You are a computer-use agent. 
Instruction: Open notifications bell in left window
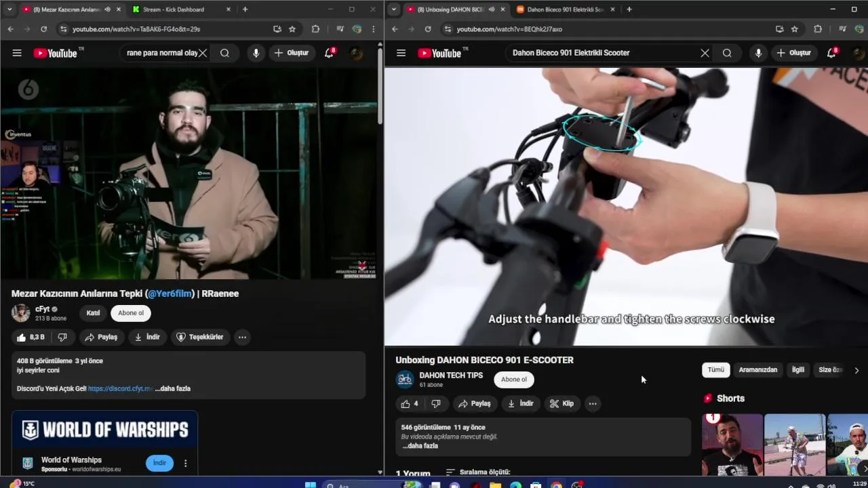(x=329, y=53)
